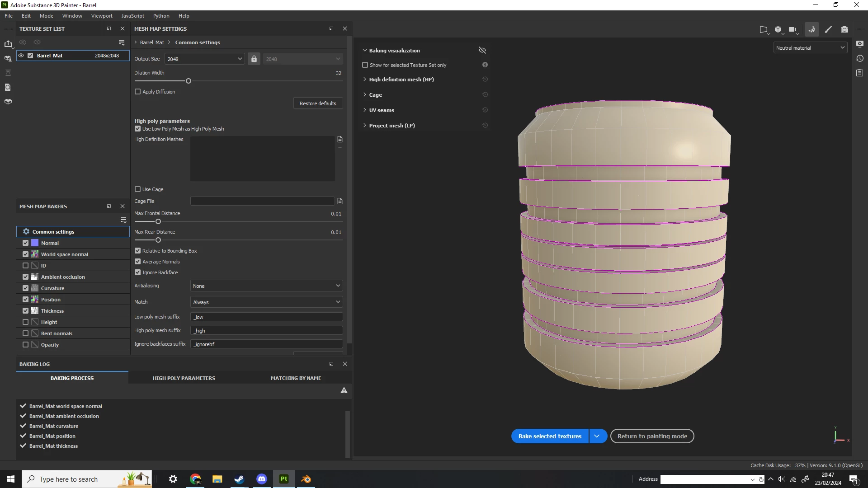Open the Neutral material dropdown
Image resolution: width=868 pixels, height=488 pixels.
[x=810, y=48]
